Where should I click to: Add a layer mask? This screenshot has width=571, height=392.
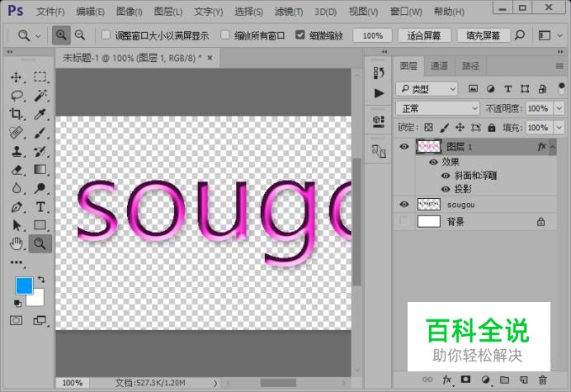465,380
